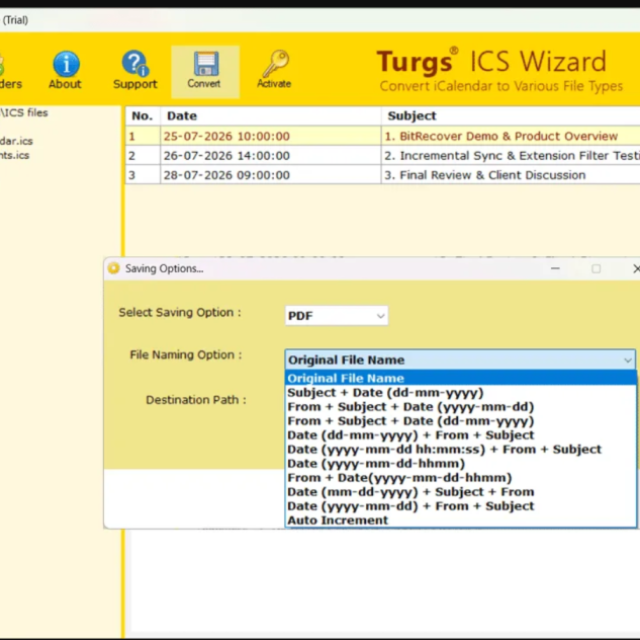Choose From + Subject + Date (dd-mm-yyyy)
640x640 pixels.
(x=461, y=420)
